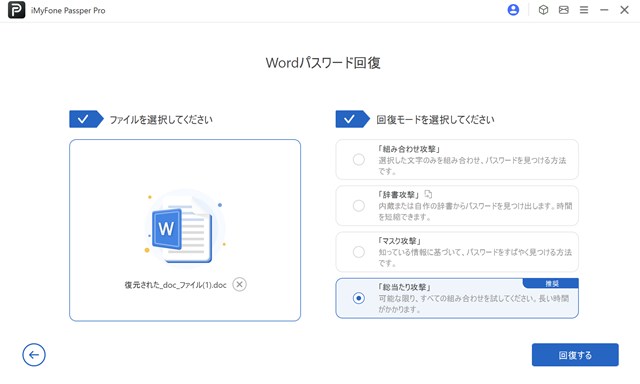The image size is (640, 384).
Task: Go back with the arrow button
Action: pos(34,355)
